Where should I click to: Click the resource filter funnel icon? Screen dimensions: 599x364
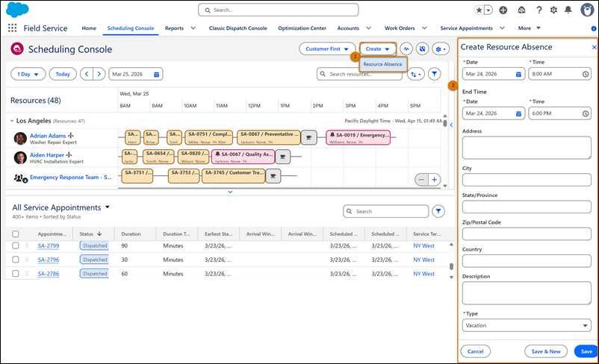(x=434, y=74)
